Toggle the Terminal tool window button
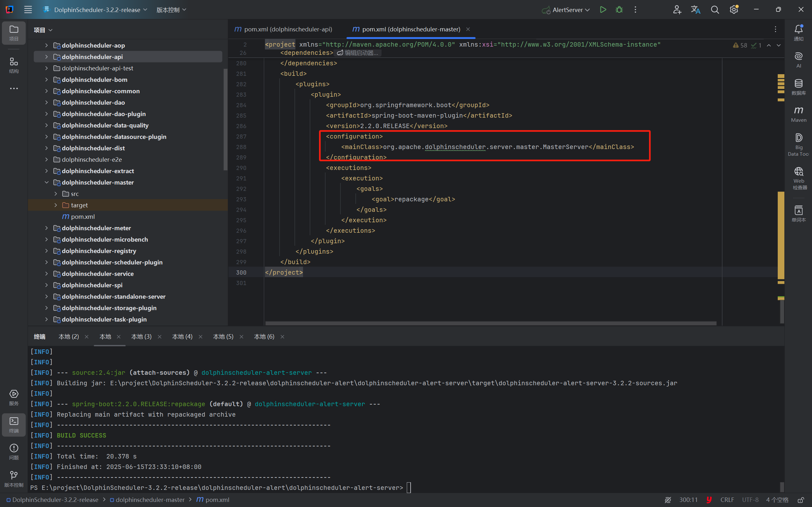 pos(14,425)
